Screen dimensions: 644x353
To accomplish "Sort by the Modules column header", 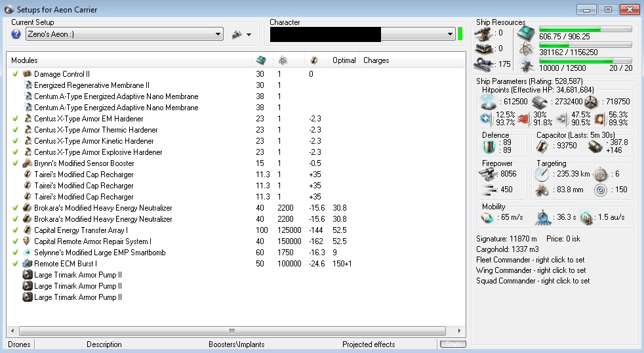I will 24,60.
